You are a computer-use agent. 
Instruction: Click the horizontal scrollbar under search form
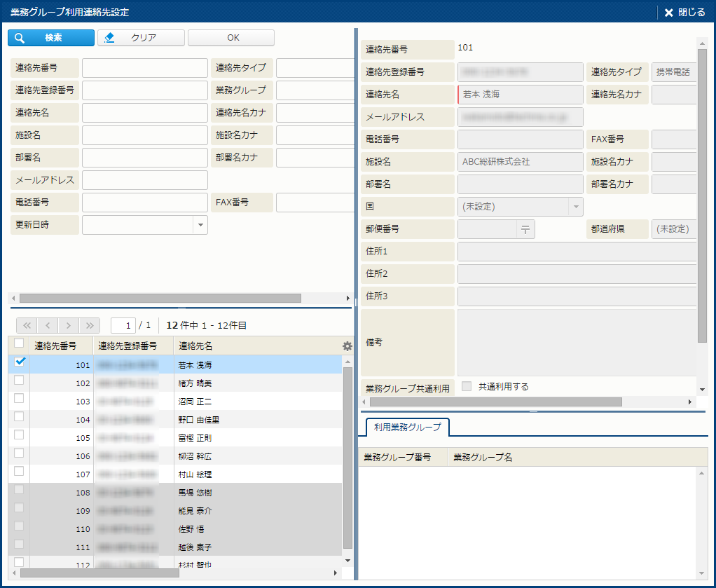click(x=160, y=298)
